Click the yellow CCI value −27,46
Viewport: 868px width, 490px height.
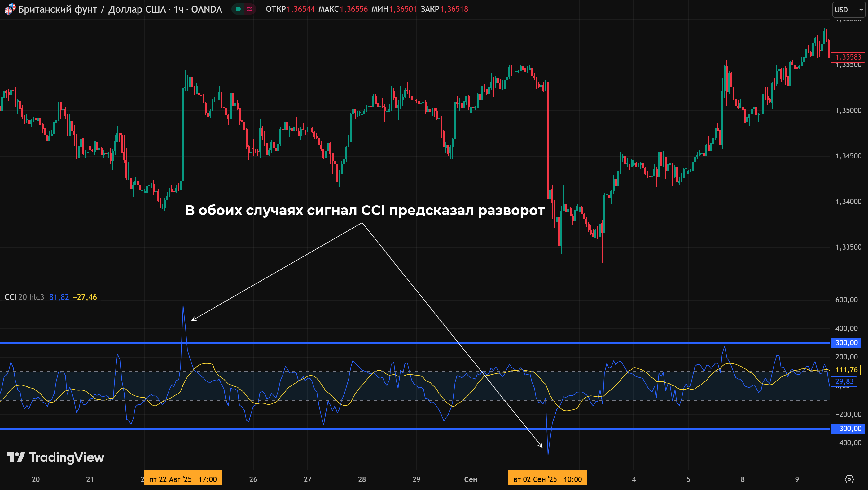click(x=85, y=297)
